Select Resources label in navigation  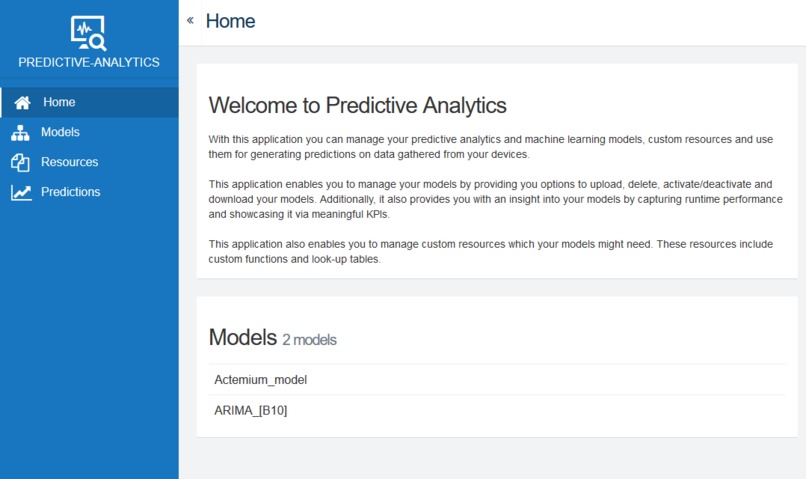(69, 162)
